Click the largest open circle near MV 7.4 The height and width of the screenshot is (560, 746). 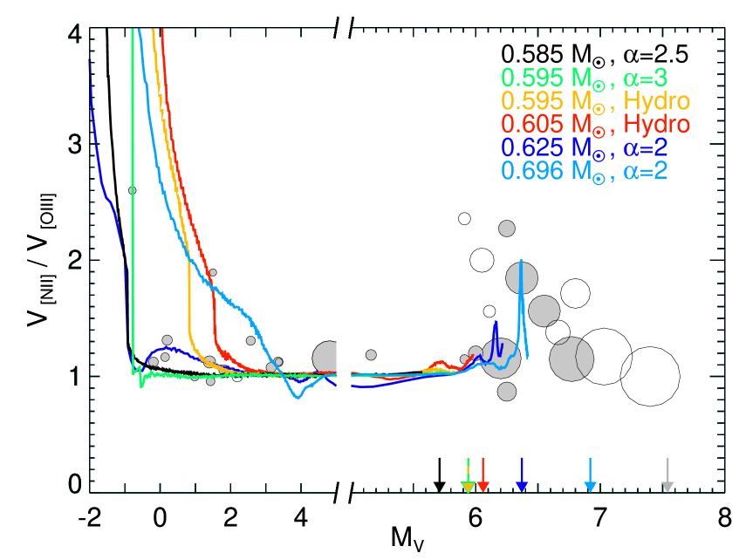click(650, 376)
